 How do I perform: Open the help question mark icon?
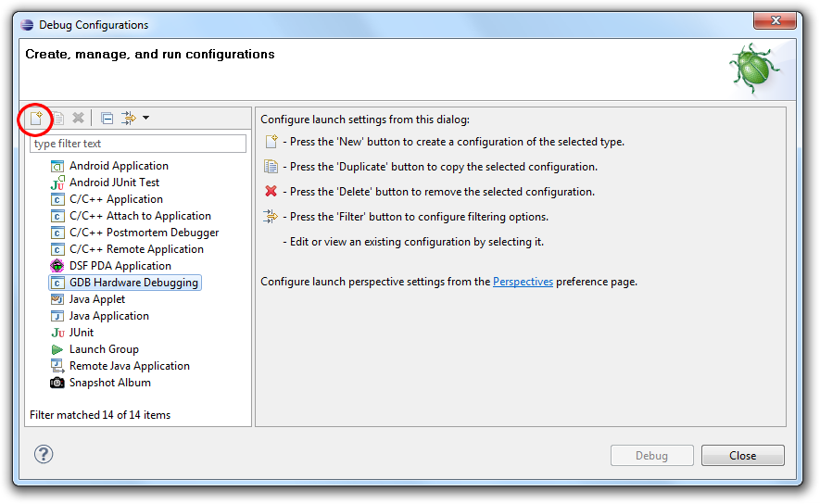tap(44, 454)
